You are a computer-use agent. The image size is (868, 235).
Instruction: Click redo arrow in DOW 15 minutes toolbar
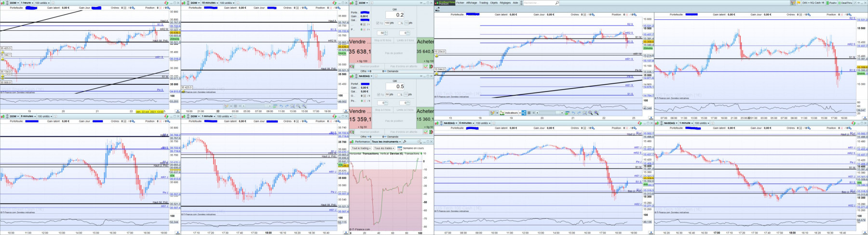[x=287, y=106]
